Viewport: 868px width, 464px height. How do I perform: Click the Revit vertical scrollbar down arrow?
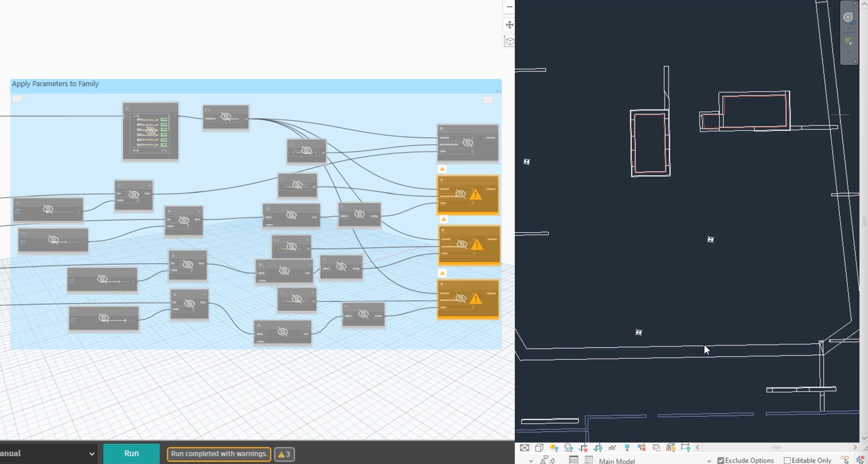(x=864, y=438)
